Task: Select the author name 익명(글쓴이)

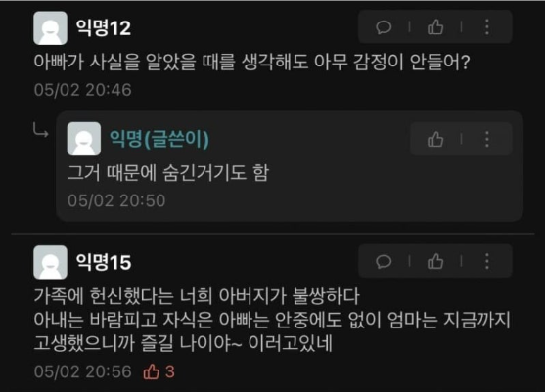Action: (x=159, y=139)
